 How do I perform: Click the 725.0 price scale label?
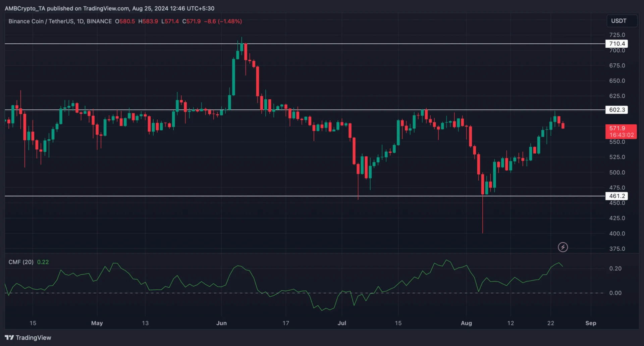[x=617, y=35]
